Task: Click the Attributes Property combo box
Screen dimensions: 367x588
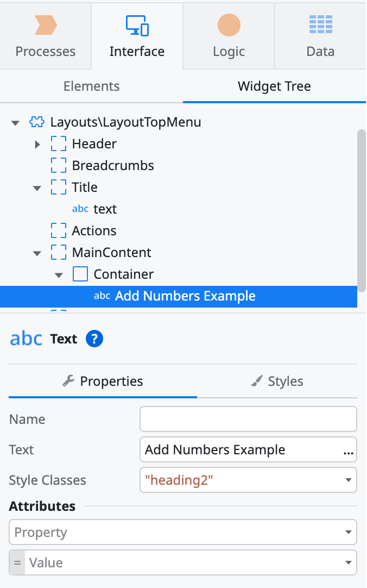Action: pyautogui.click(x=183, y=532)
